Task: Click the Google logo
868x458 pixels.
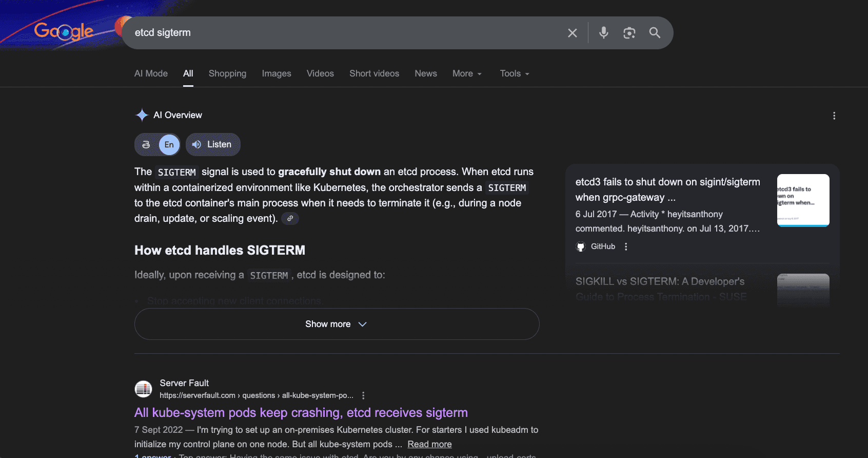Action: [x=64, y=32]
